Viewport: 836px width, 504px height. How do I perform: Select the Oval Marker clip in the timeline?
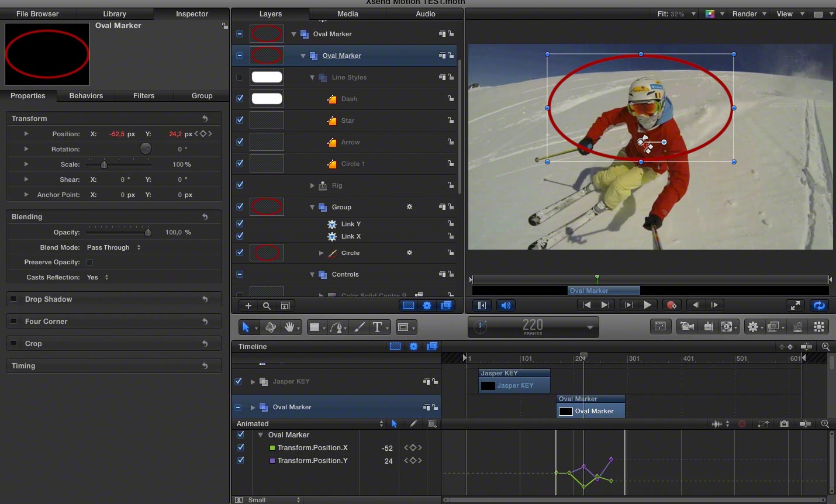click(591, 406)
